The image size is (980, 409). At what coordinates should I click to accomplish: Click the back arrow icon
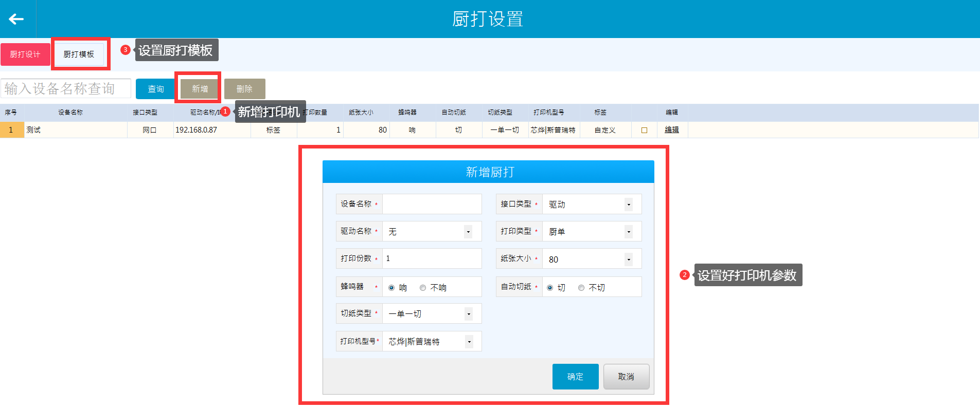click(x=16, y=19)
